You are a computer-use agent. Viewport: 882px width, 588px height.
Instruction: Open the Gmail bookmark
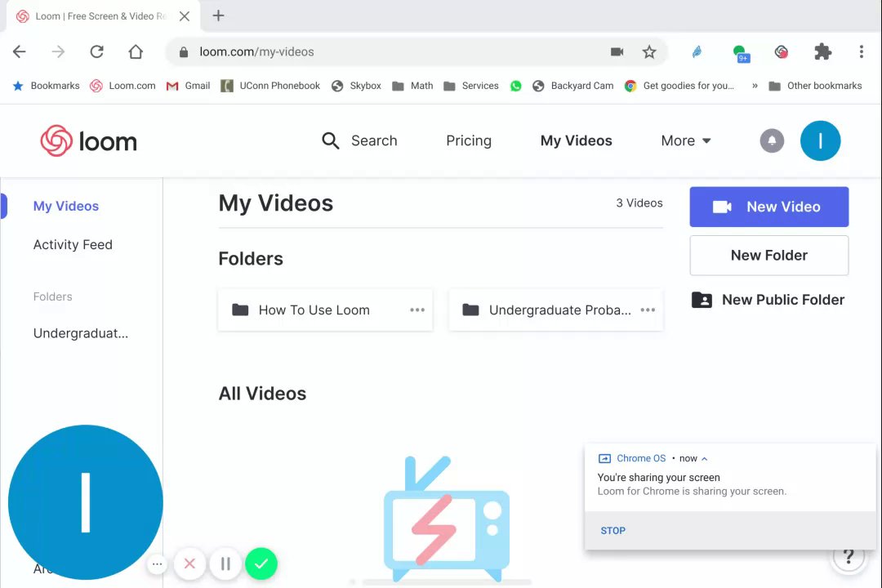tap(189, 86)
